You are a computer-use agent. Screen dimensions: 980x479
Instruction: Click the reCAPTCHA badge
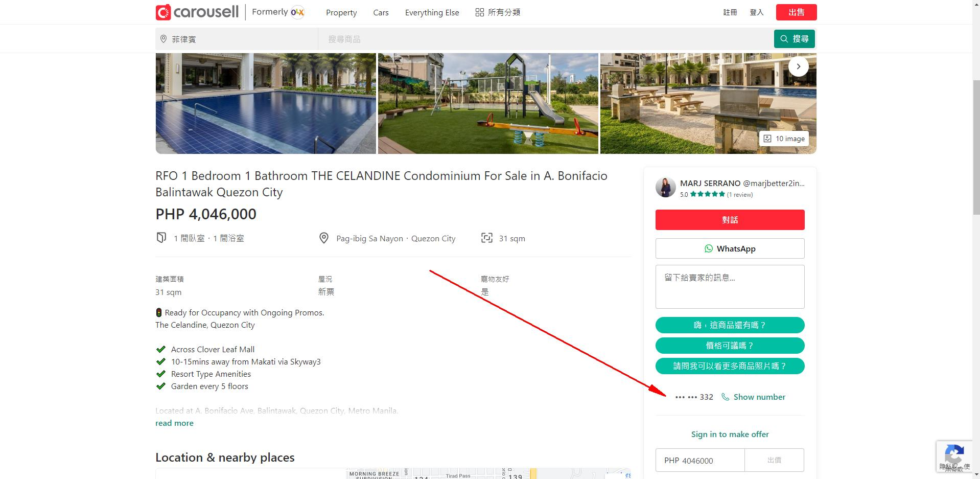tap(953, 455)
